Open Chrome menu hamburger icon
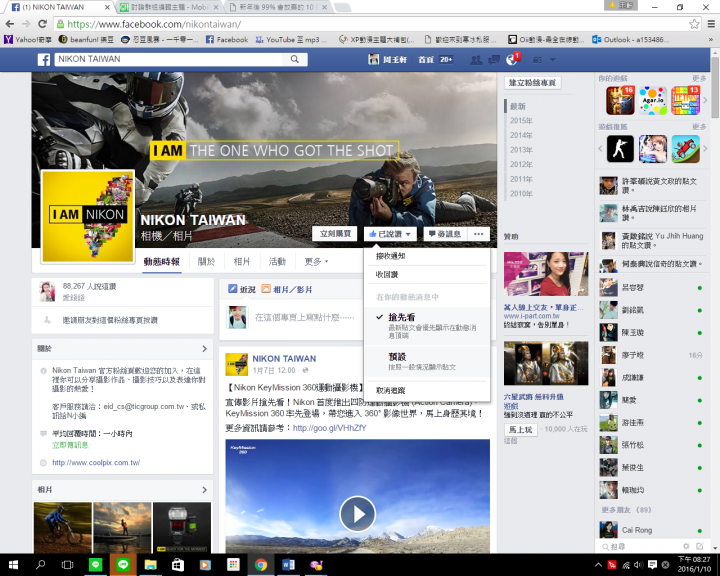720x576 pixels. (711, 24)
